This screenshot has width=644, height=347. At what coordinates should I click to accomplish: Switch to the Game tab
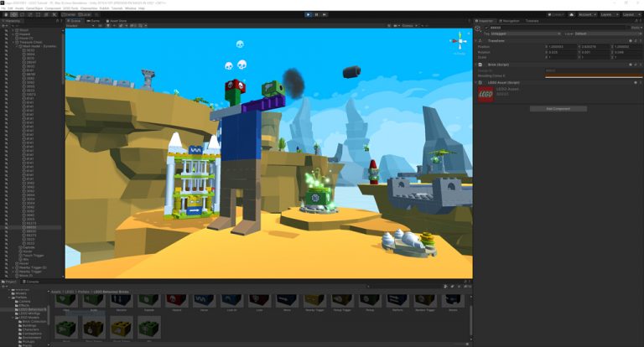[94, 20]
